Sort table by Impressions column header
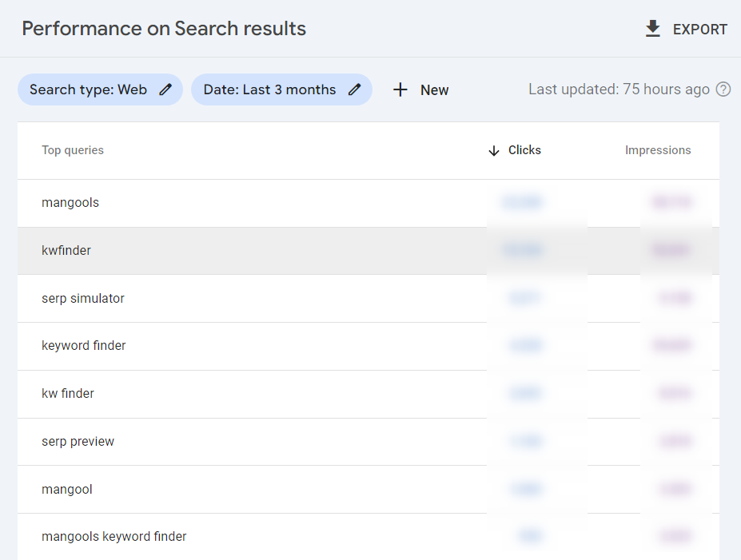 [x=658, y=150]
